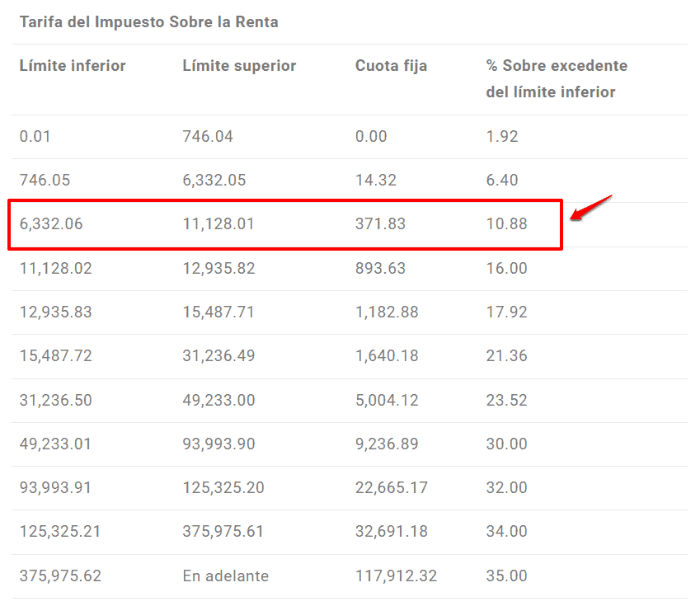
Task: Click the 93,993.91 lower limit value
Action: pyautogui.click(x=55, y=487)
